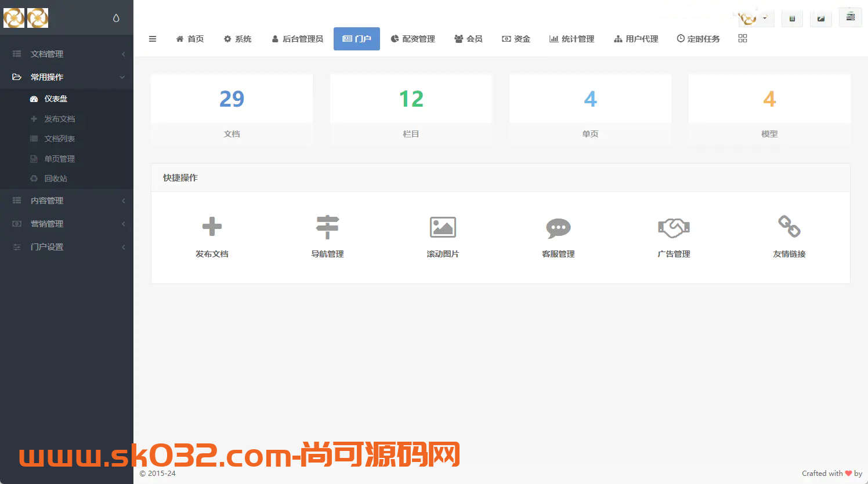Click the handshake icon for 广告管理
The height and width of the screenshot is (484, 868).
[x=674, y=228]
